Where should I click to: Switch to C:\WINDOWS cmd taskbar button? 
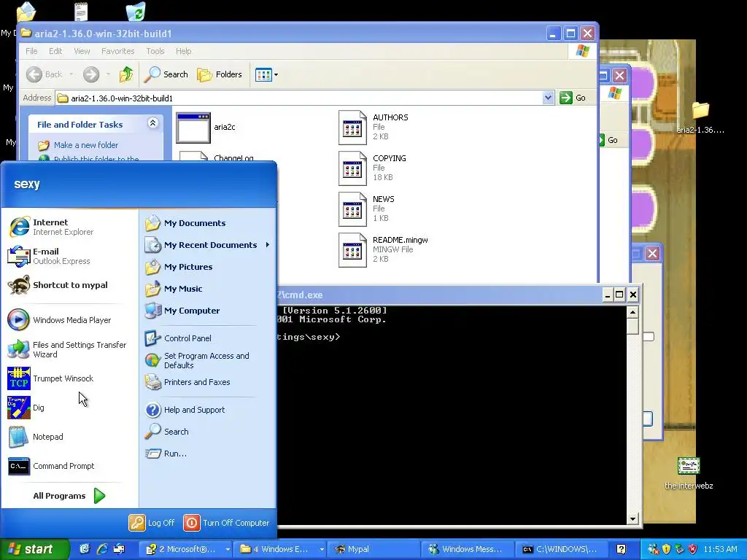[x=562, y=549]
